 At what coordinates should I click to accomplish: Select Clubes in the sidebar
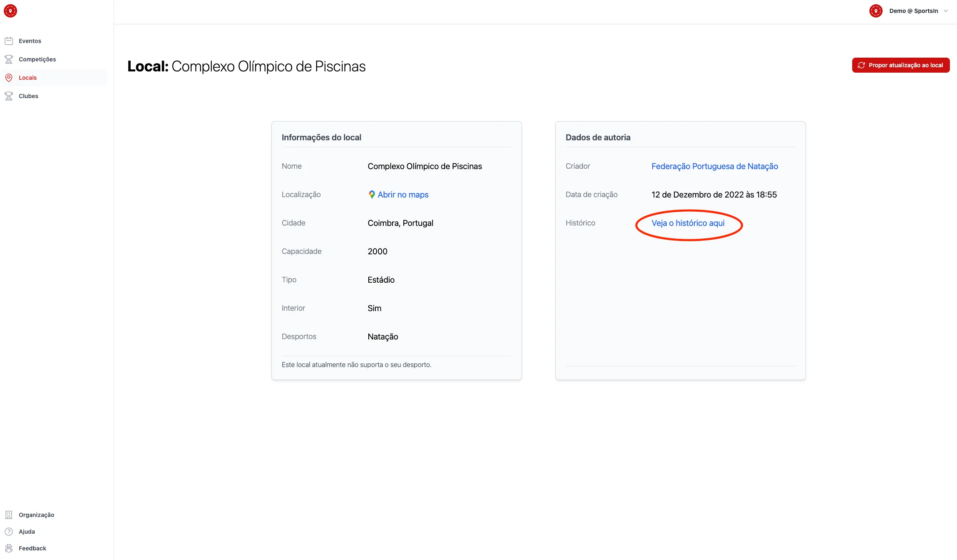pyautogui.click(x=28, y=96)
